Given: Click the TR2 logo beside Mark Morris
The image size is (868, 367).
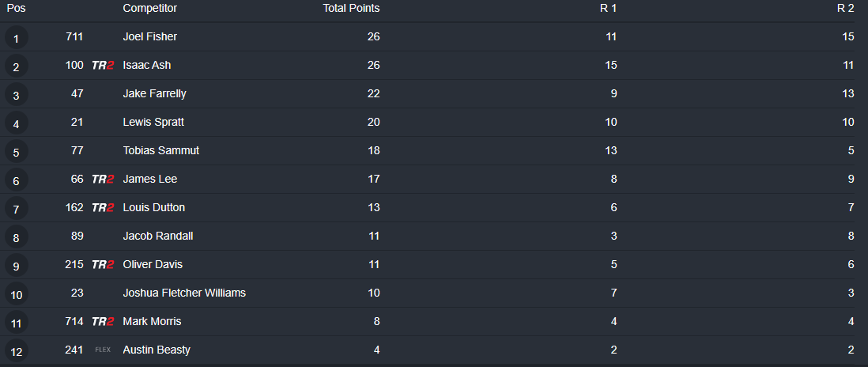Looking at the screenshot, I should click(103, 322).
